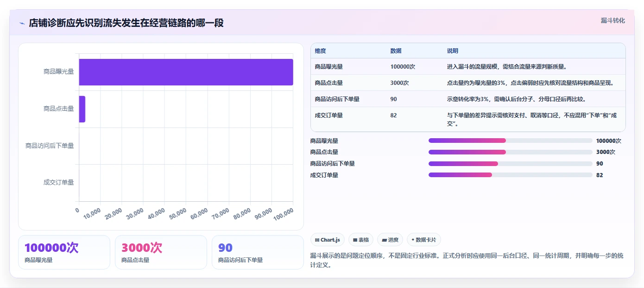Screen dimensions: 644x288
Task: Click table row label 商品点击量
Action: tap(328, 83)
